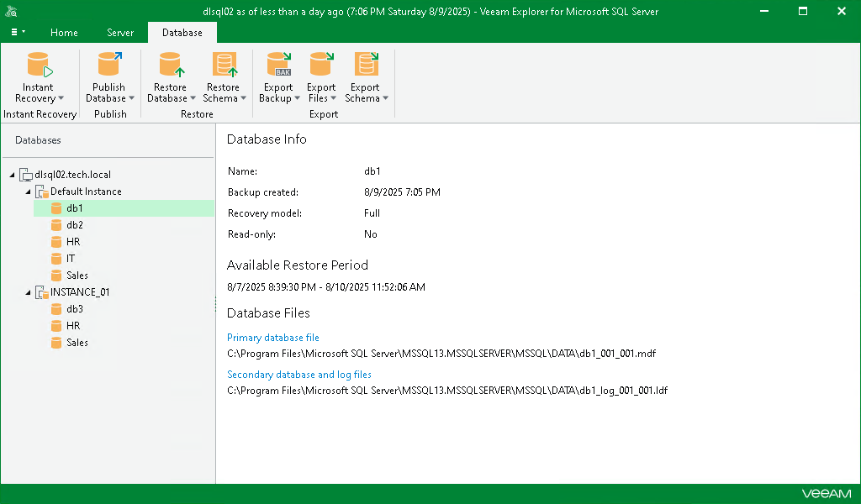Open the Export Backup dropdown arrow
Screen dimensions: 861x504
click(x=297, y=99)
